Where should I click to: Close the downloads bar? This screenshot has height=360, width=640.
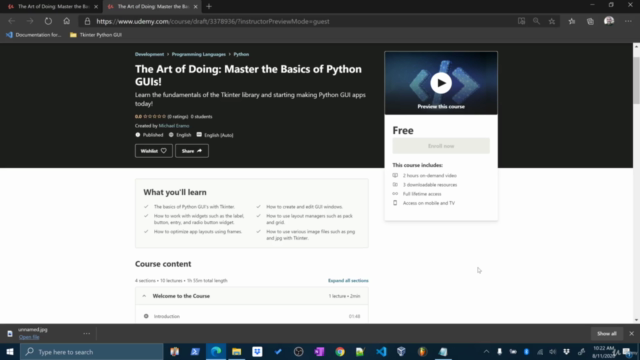tap(631, 333)
